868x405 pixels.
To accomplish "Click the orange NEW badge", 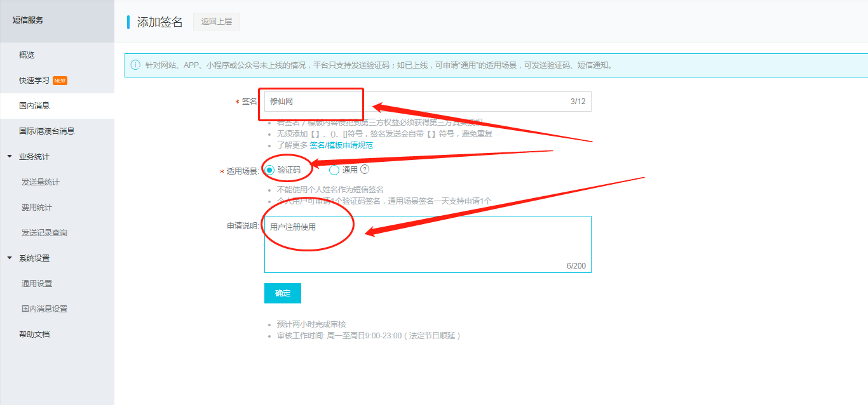I will (x=60, y=81).
